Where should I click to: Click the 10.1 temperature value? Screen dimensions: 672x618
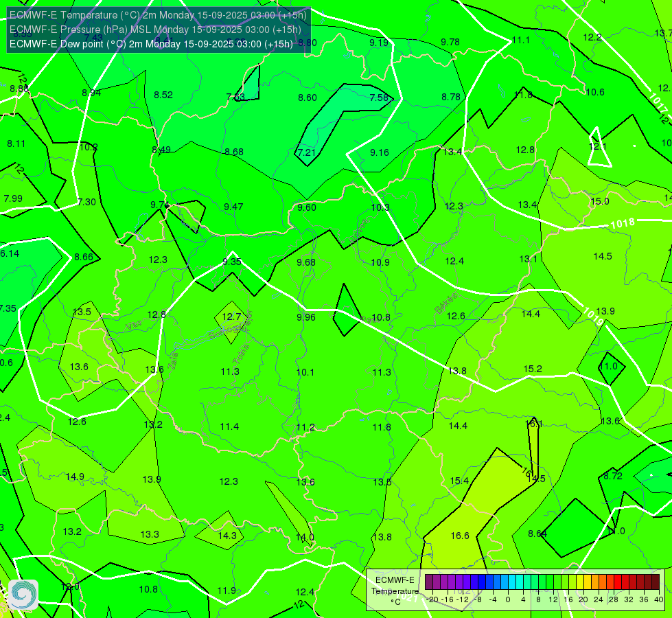pos(305,372)
